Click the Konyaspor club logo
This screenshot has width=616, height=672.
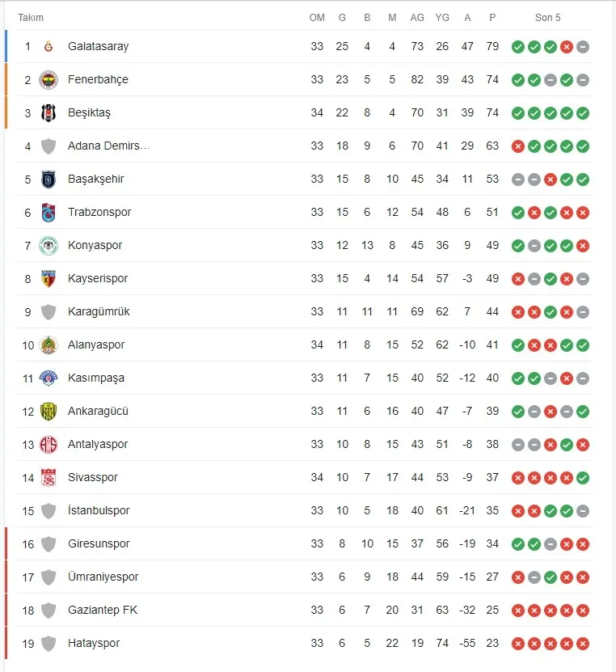tap(49, 245)
